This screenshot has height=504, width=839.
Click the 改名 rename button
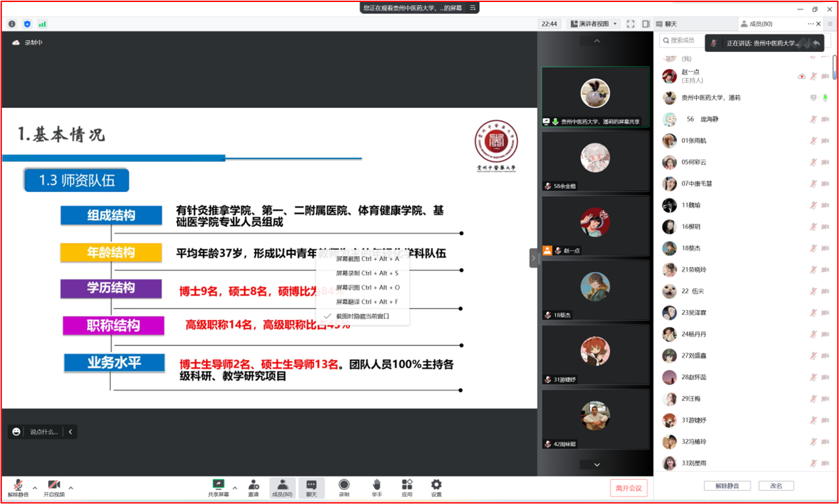point(776,486)
